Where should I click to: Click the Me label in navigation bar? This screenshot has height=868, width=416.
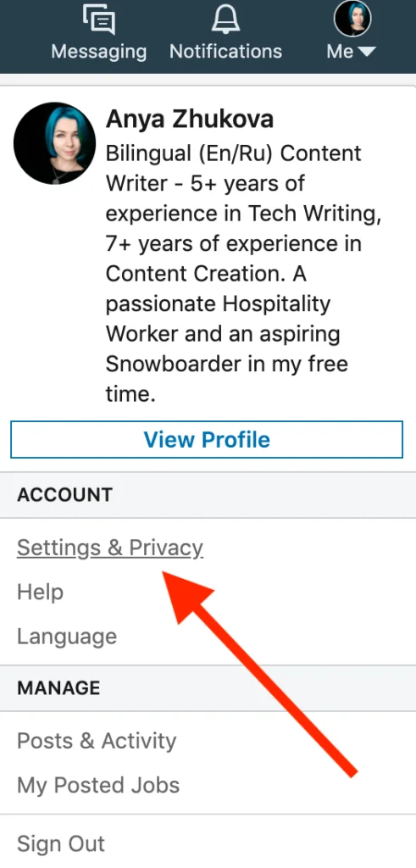340,52
